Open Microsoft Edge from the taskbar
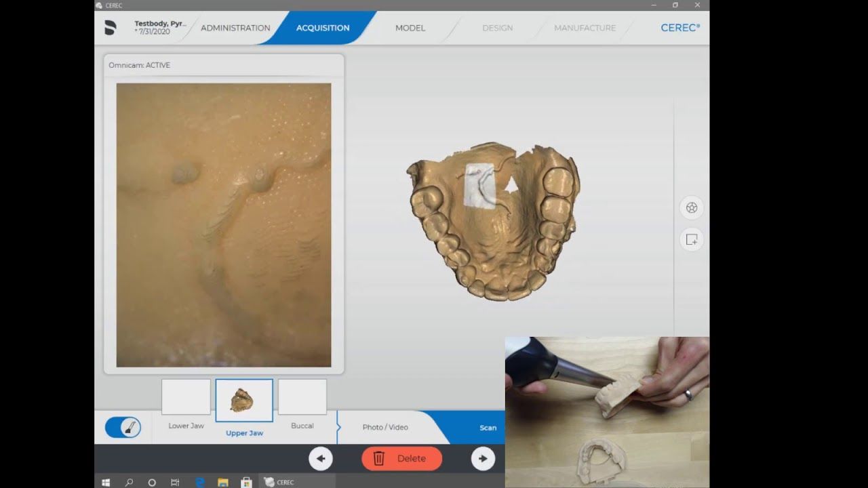Screen dimensions: 868x488 click(x=200, y=482)
